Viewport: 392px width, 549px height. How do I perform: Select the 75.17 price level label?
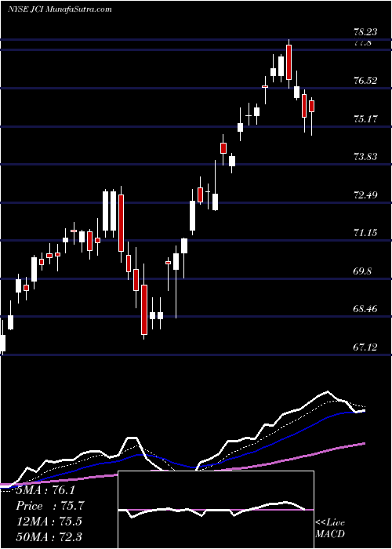(365, 119)
